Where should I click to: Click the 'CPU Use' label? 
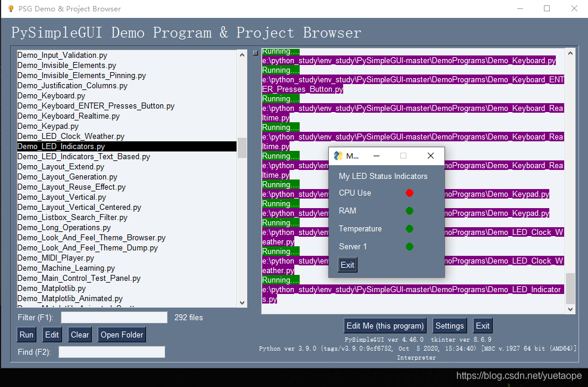354,193
